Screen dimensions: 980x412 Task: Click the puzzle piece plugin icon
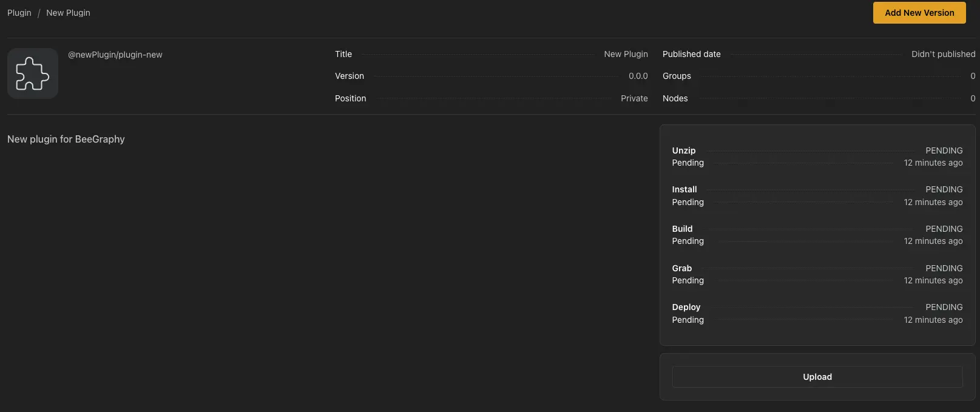(33, 73)
